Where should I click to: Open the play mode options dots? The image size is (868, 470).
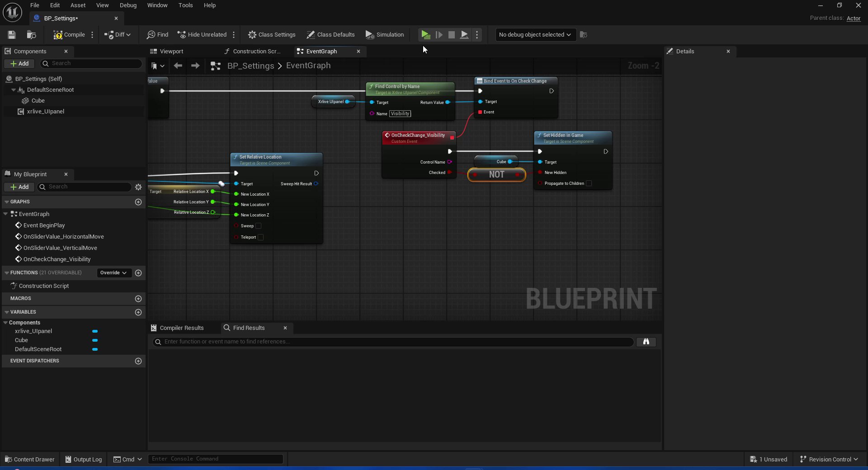pyautogui.click(x=477, y=35)
